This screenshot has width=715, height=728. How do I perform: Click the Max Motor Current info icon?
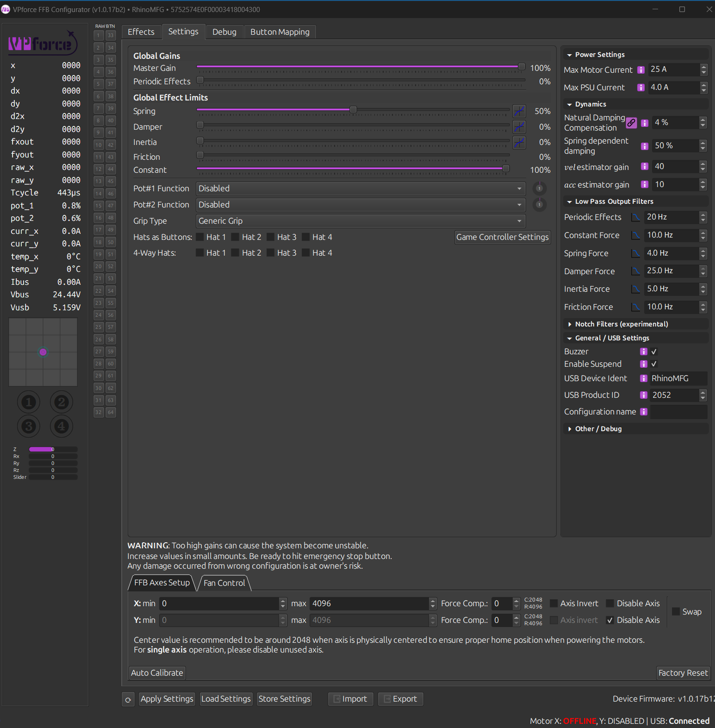coord(641,70)
